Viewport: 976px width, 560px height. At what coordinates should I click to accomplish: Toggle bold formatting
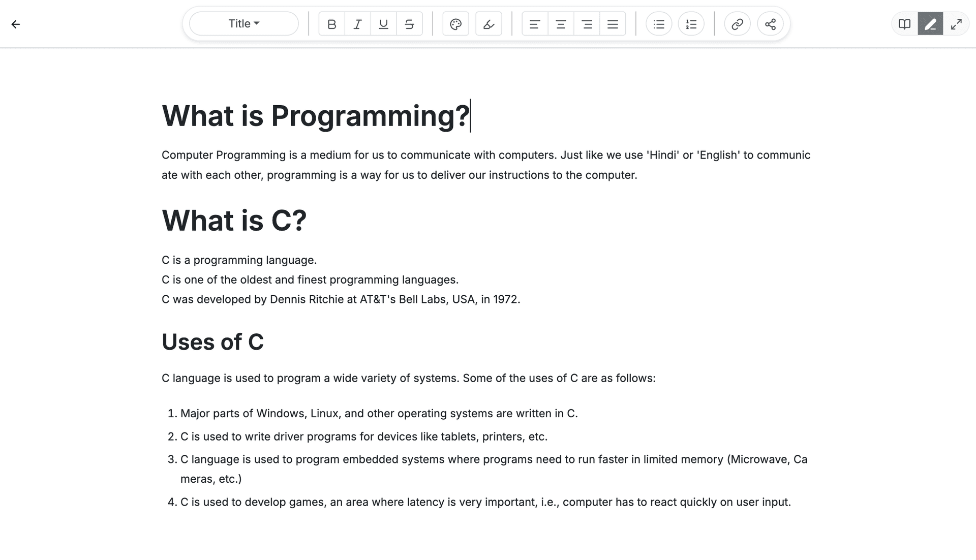[331, 24]
